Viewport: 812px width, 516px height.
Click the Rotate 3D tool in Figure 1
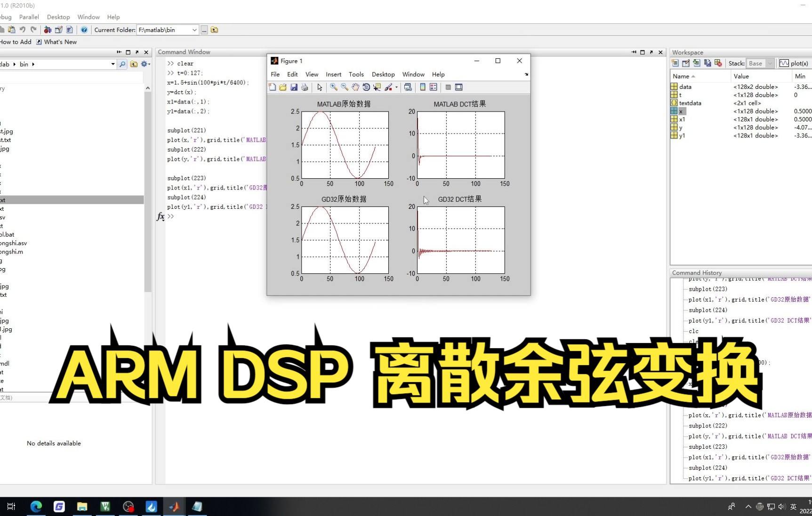click(x=366, y=87)
